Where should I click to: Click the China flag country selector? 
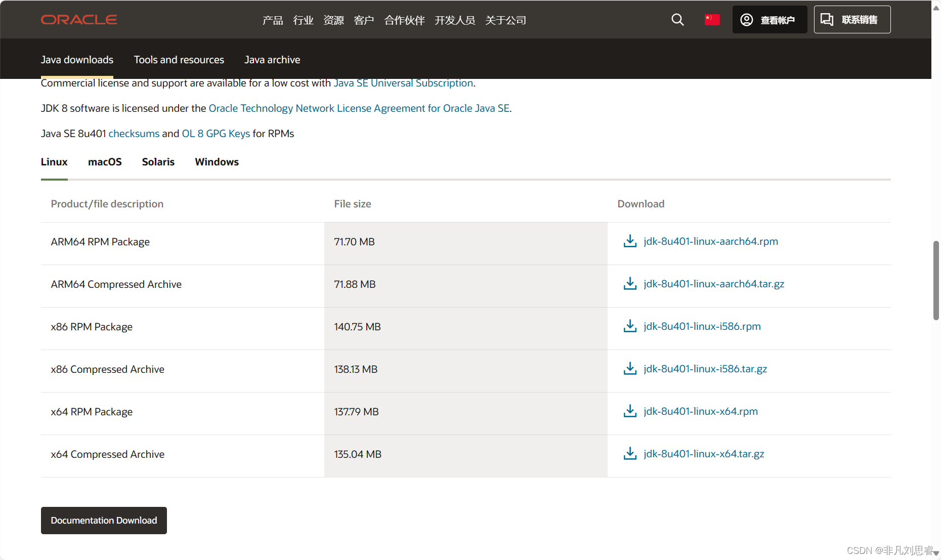(712, 20)
